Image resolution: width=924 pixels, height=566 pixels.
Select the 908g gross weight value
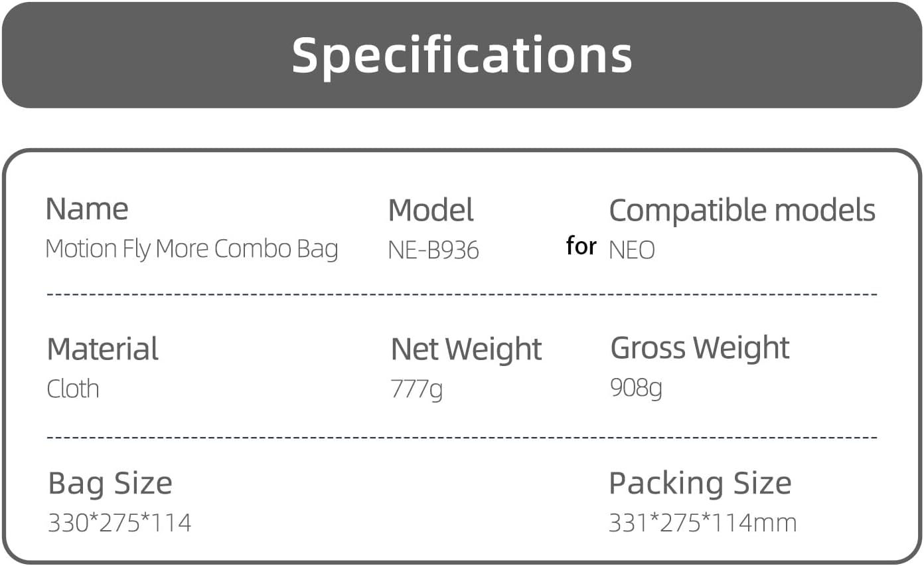(637, 387)
